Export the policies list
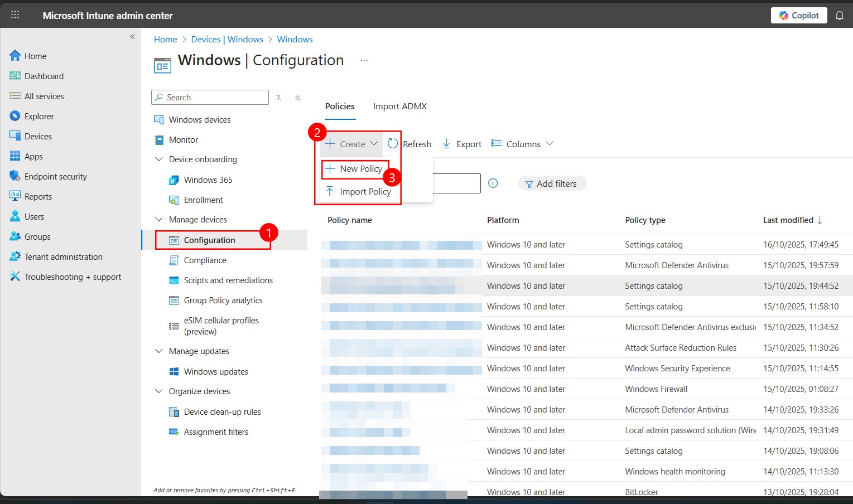Image resolution: width=853 pixels, height=504 pixels. (462, 144)
